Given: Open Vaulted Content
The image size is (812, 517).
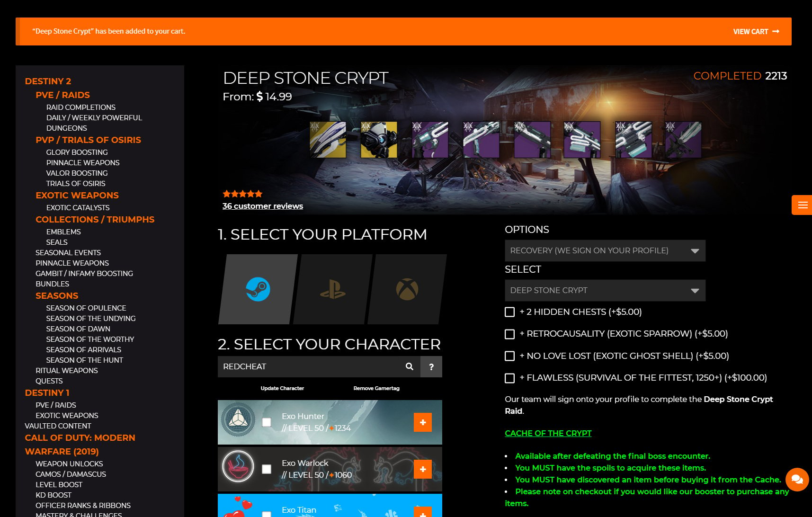Looking at the screenshot, I should pyautogui.click(x=58, y=426).
